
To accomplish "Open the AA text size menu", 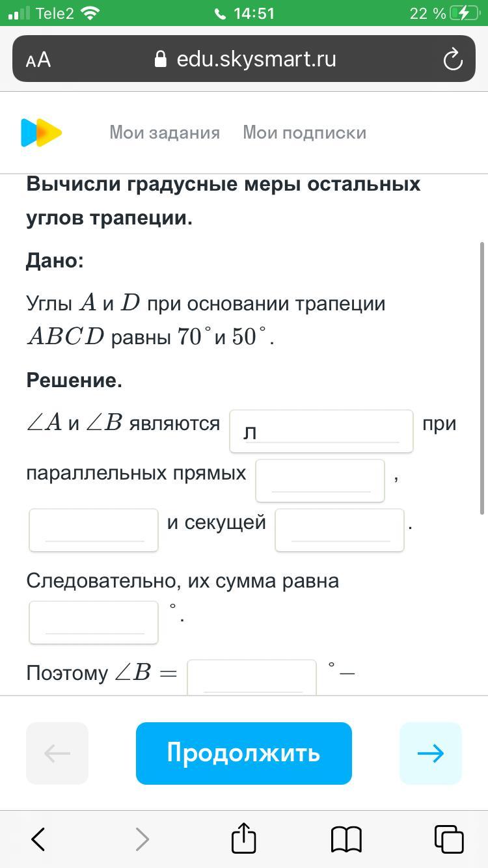I will point(38,60).
